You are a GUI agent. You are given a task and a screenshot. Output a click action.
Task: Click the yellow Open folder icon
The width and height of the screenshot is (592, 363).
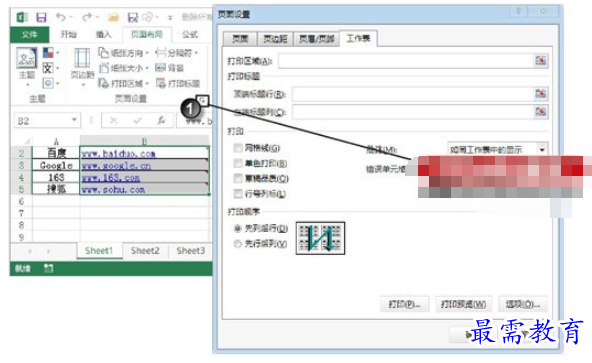pos(113,17)
